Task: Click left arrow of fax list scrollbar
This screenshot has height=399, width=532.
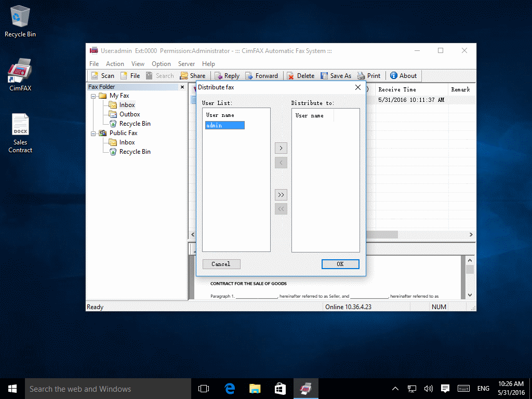Action: pos(193,234)
